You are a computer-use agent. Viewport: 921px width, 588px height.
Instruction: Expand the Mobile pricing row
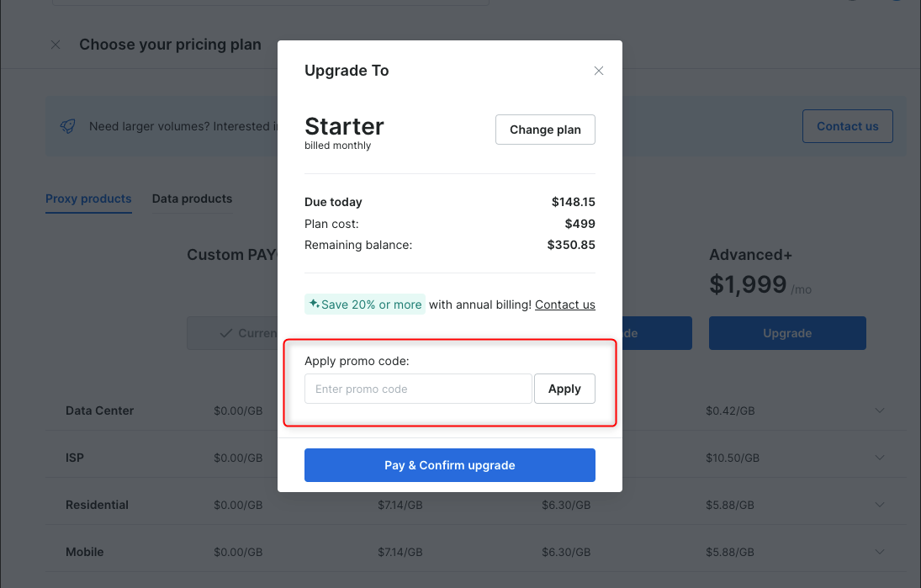pyautogui.click(x=880, y=552)
